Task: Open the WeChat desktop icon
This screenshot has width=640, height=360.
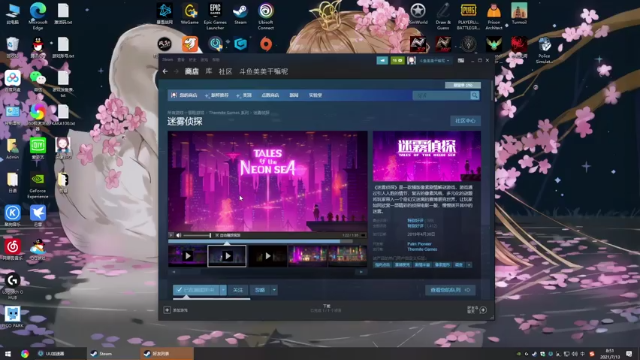Action: 38,81
